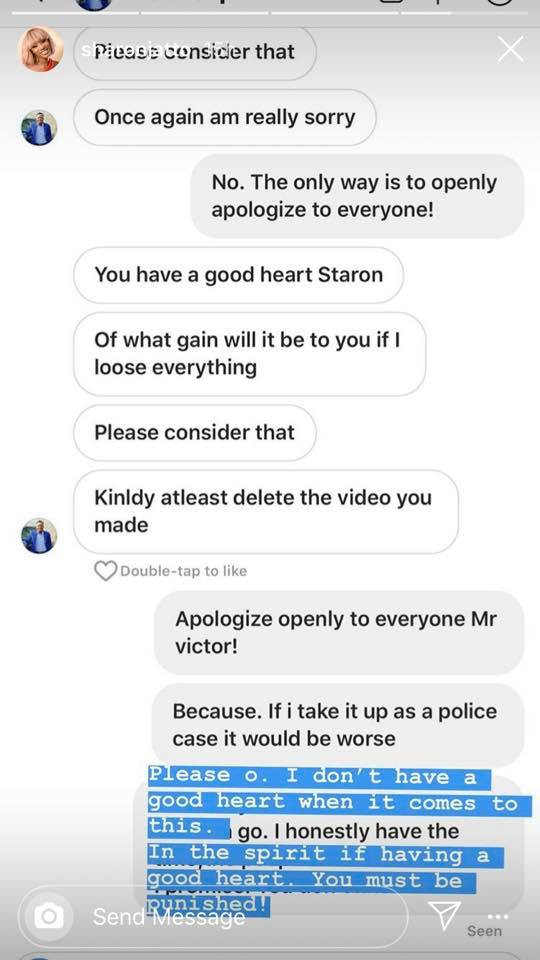This screenshot has height=960, width=540.
Task: Click the Send Message input field
Action: (x=212, y=917)
